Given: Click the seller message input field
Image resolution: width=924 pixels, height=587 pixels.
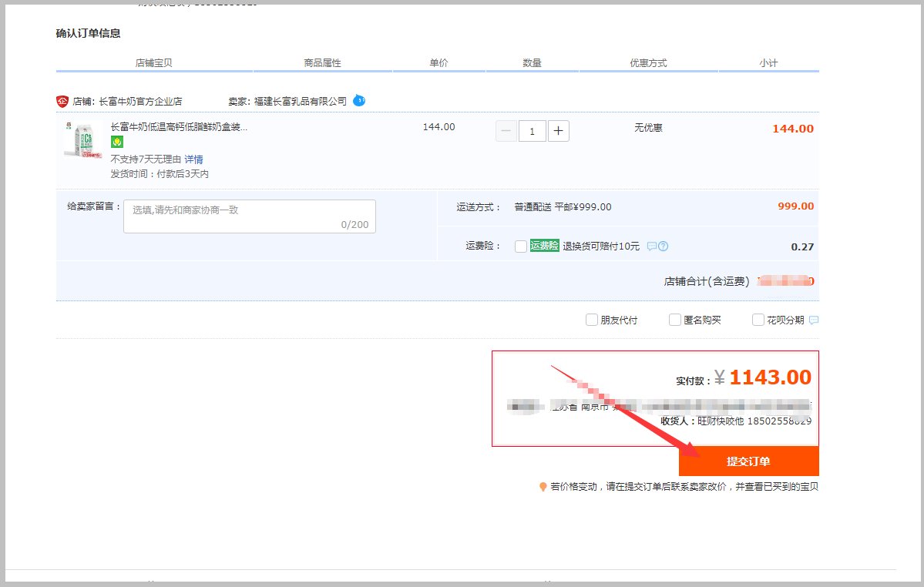Looking at the screenshot, I should 248,216.
